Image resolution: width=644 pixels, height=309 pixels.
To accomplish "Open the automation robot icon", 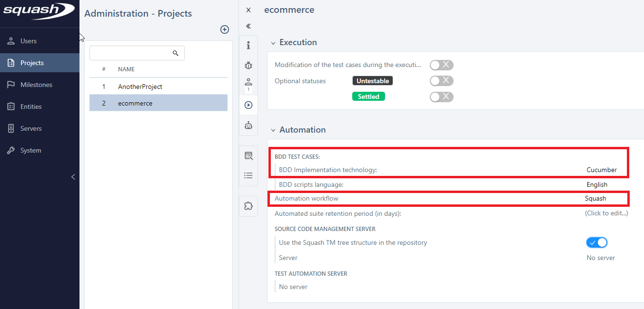I will pos(248,126).
